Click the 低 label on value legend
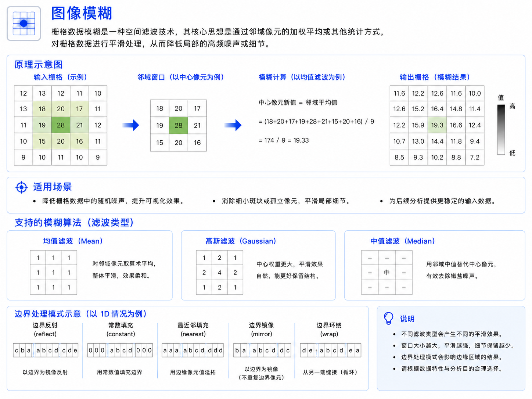Image resolution: width=532 pixels, height=399 pixels. coord(513,153)
